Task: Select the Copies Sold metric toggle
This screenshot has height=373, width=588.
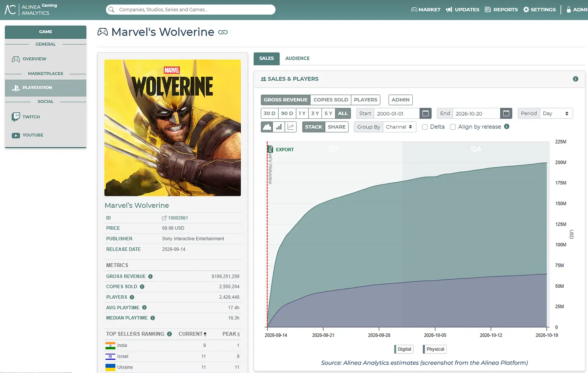Action: point(331,100)
